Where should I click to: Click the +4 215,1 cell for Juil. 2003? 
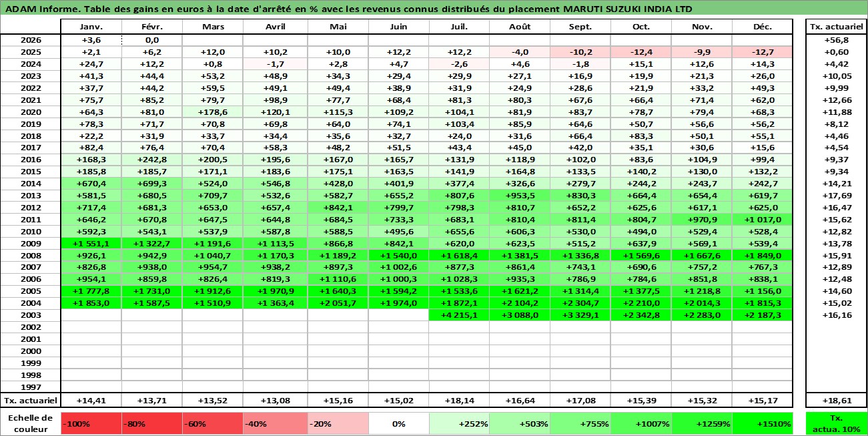coord(459,315)
